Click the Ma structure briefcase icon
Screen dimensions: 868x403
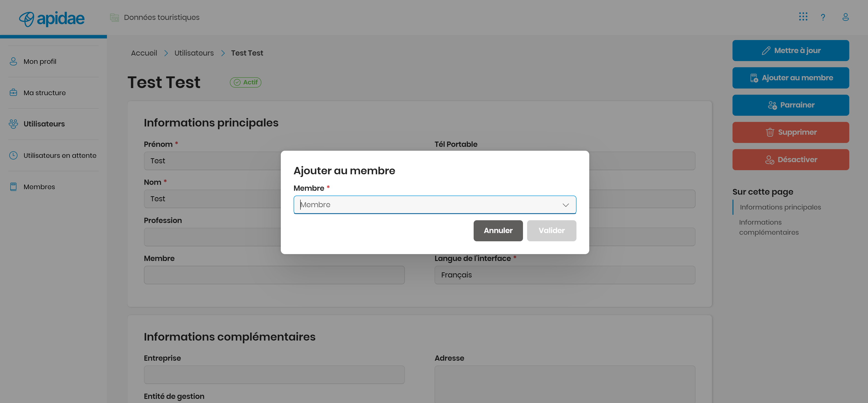(13, 92)
